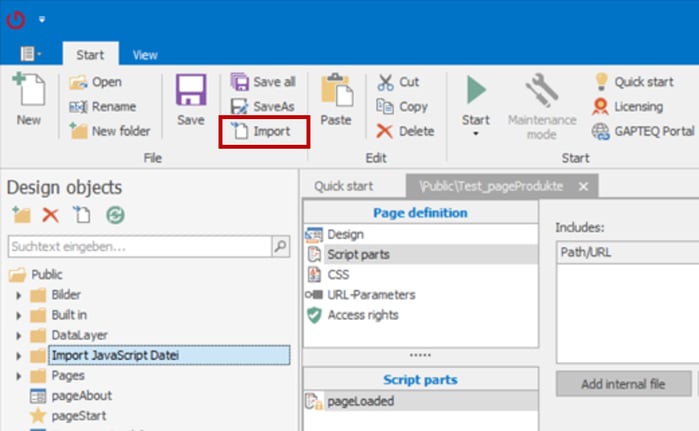Create a new object with New icon
Viewport: 699px width, 431px height.
click(x=29, y=99)
